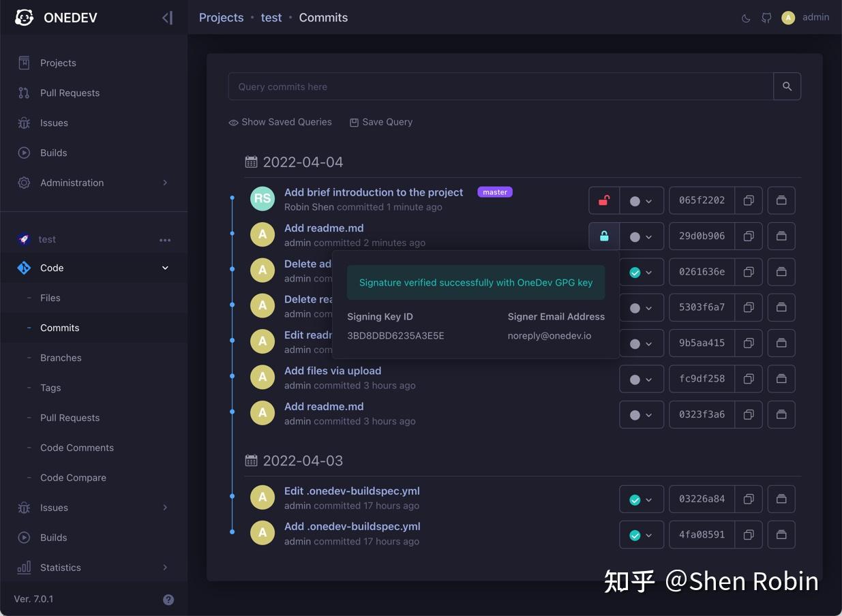The image size is (842, 616).
Task: Click red unlocked signature icon for 065f2202
Action: click(x=604, y=200)
